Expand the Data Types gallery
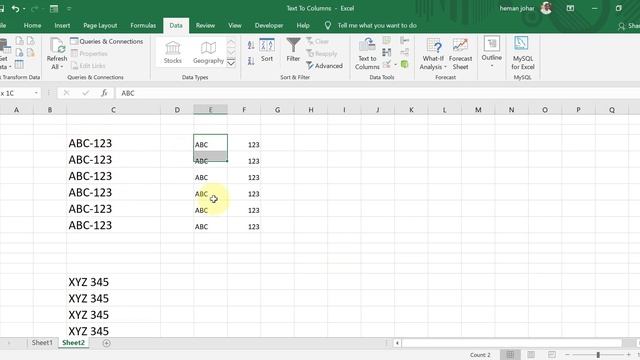The image size is (640, 360). point(231,63)
